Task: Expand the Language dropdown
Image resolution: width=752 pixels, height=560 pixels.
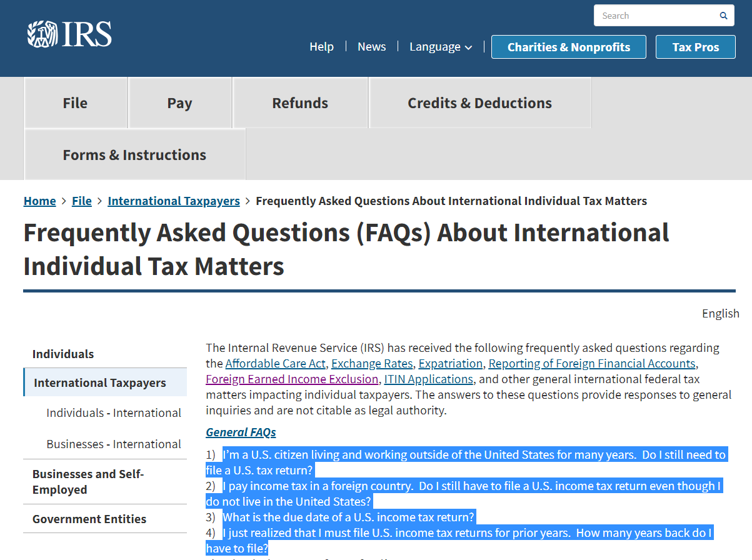Action: (x=440, y=46)
